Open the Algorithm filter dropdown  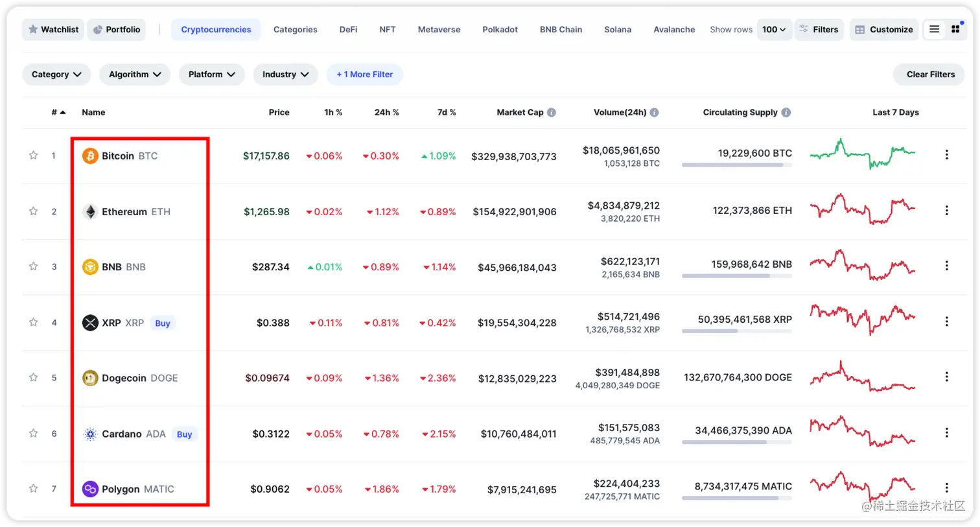[135, 75]
